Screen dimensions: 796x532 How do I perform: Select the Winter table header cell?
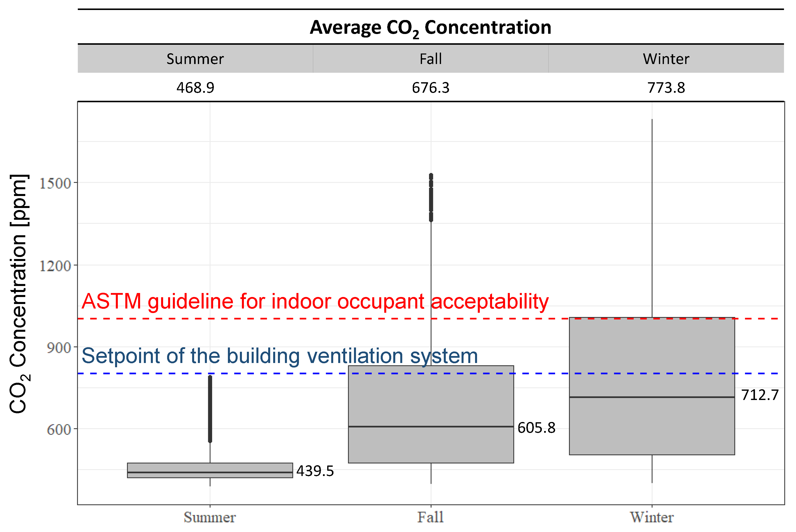tap(666, 59)
